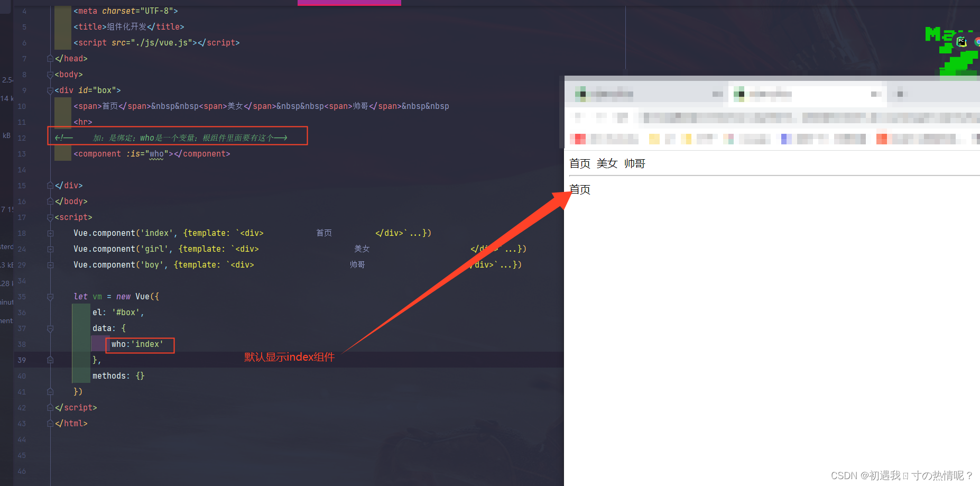Click the </body> fold end marker
980x486 pixels.
pos(50,201)
